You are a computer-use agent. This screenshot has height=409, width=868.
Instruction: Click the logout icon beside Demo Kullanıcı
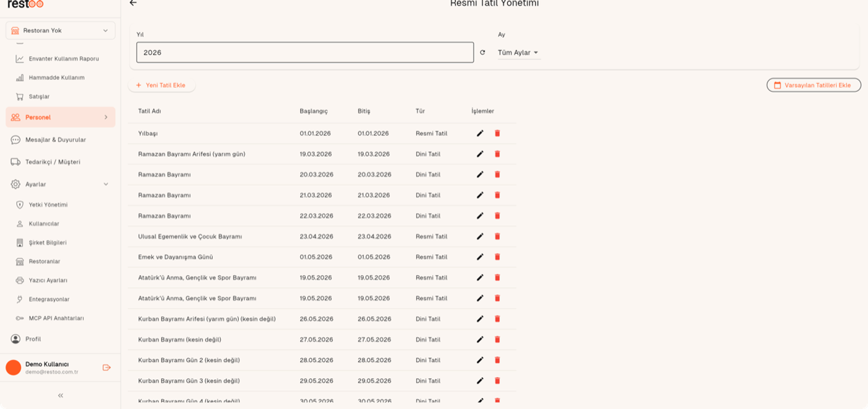(107, 367)
